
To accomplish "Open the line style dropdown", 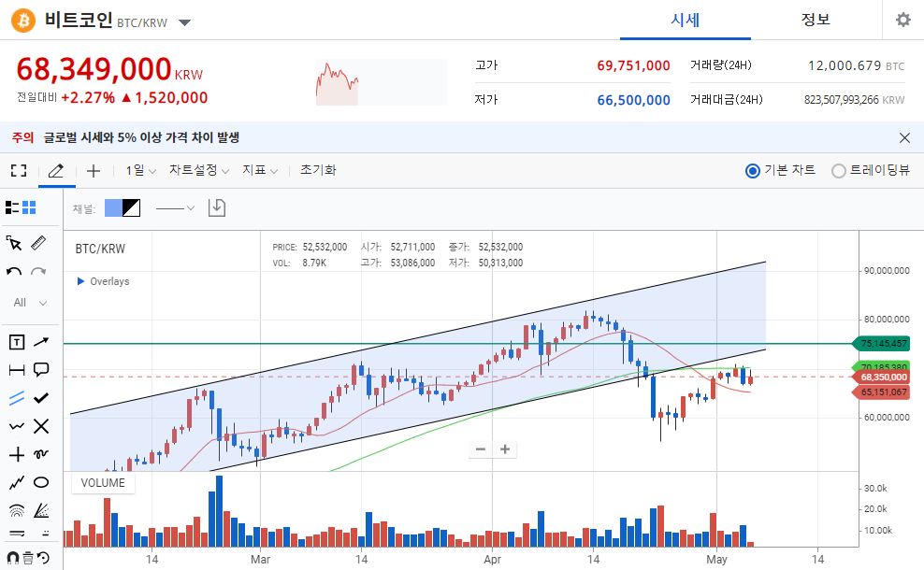I will (175, 207).
